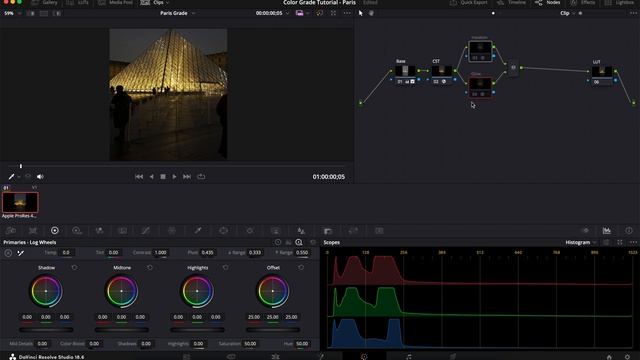Screen dimensions: 640x360
Task: Click the Offset master wheel slider
Action: (x=273, y=329)
